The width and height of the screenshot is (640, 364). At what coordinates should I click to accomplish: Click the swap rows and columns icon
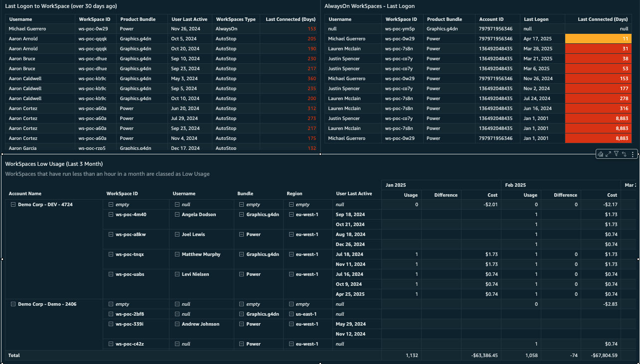tap(625, 154)
